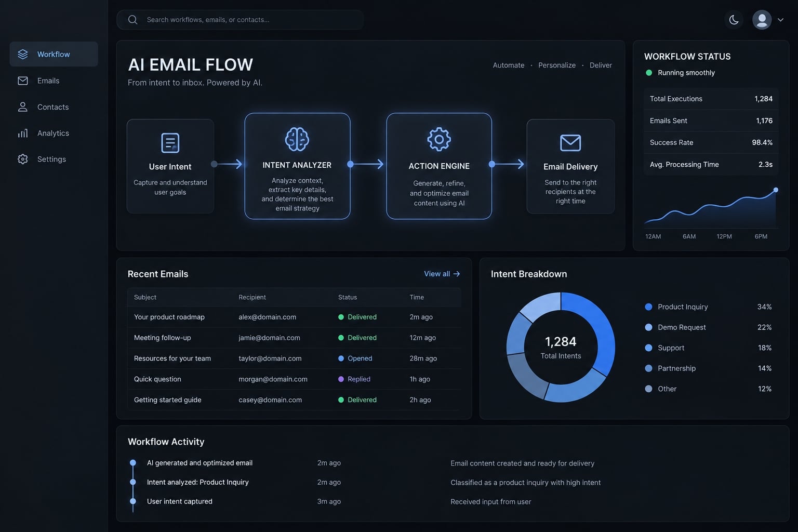Screen dimensions: 798x532
Task: Open the 'Getting started guide' email subject
Action: coord(168,400)
